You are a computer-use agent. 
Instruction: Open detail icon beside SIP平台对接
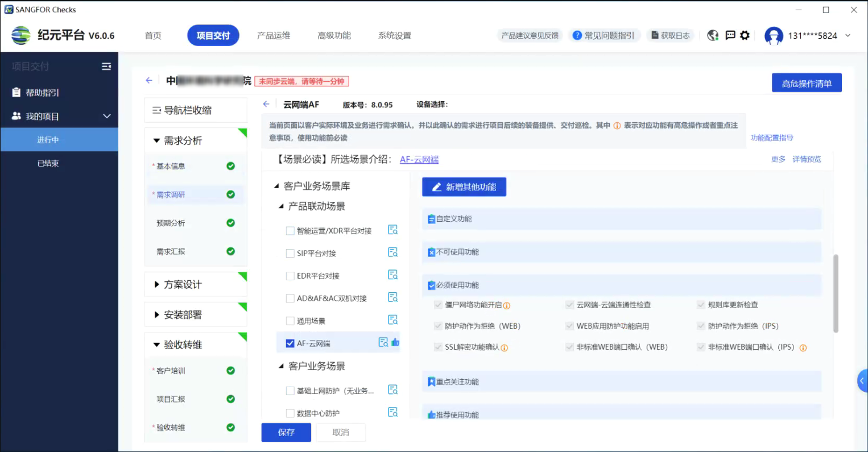[x=392, y=252]
